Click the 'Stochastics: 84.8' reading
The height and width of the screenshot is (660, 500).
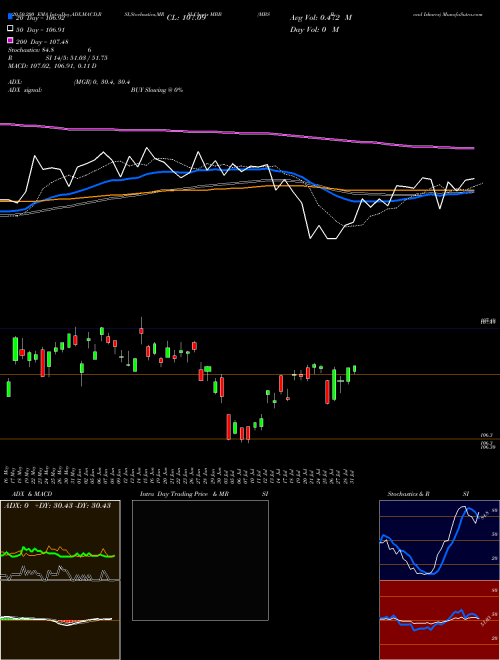[31, 50]
